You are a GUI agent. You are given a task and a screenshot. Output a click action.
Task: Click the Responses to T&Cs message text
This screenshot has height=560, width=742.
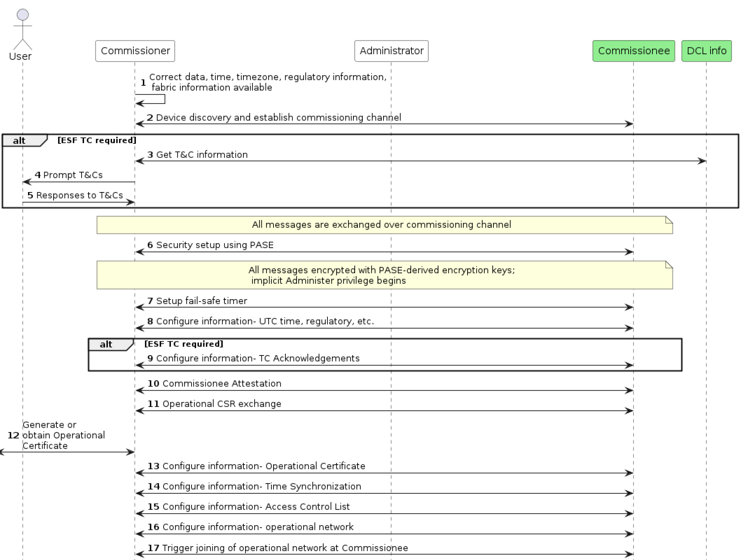[x=79, y=196]
